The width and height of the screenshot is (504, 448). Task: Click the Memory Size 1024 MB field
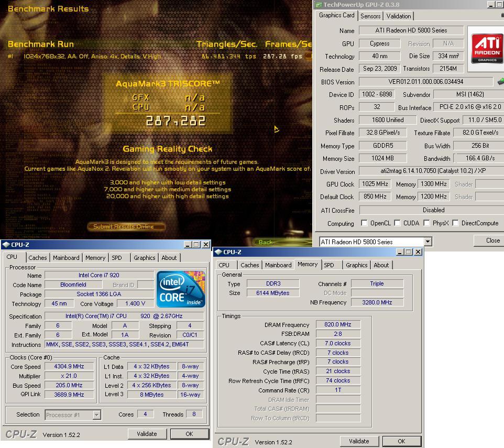382,158
